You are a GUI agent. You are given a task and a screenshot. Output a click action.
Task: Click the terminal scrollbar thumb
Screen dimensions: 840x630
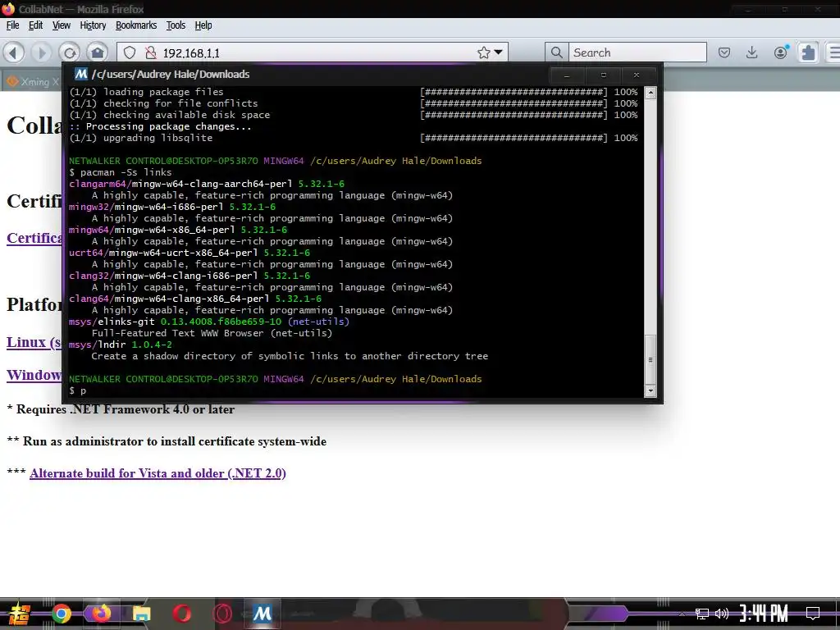[x=651, y=359]
